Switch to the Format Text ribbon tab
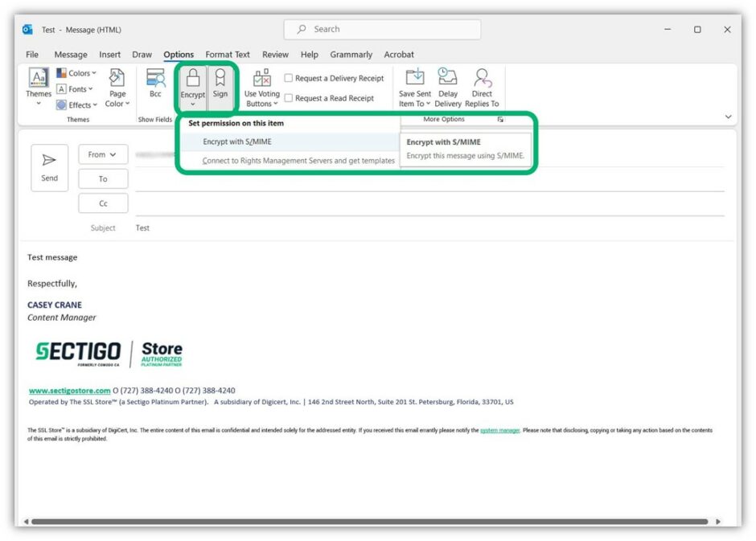This screenshot has width=756, height=541. click(227, 54)
